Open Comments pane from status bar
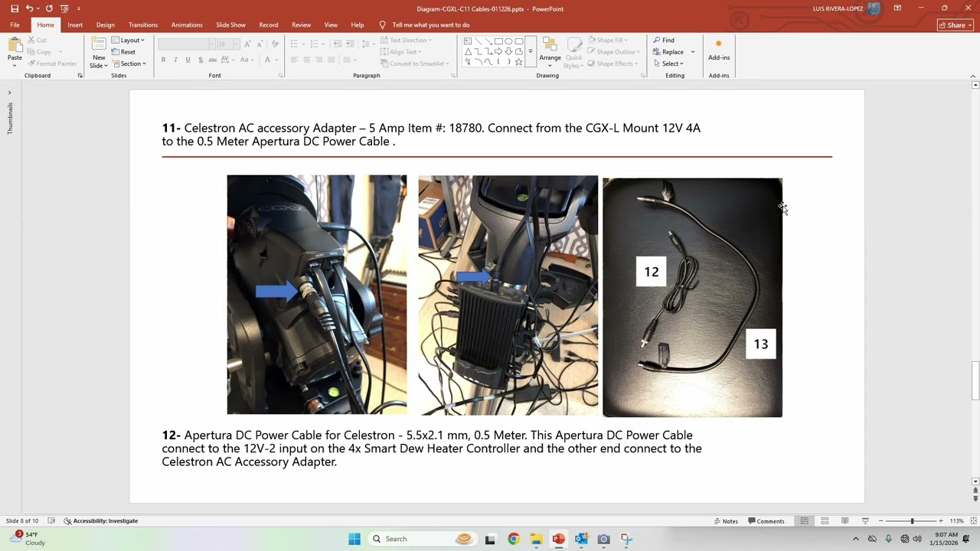 coord(766,521)
